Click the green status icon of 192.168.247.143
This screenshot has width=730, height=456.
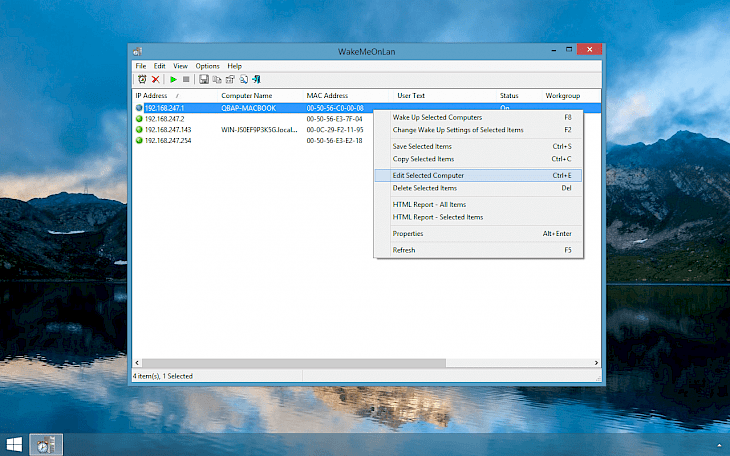point(139,129)
